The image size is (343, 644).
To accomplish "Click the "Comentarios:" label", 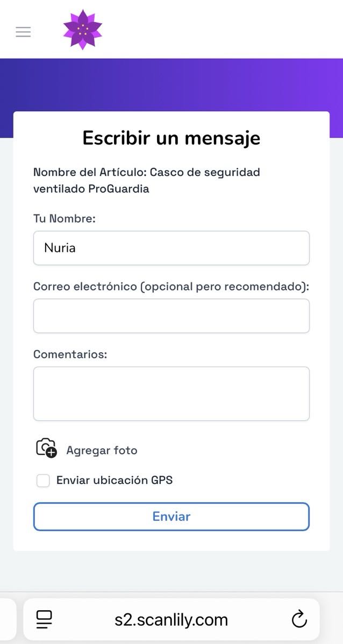I will pyautogui.click(x=70, y=354).
